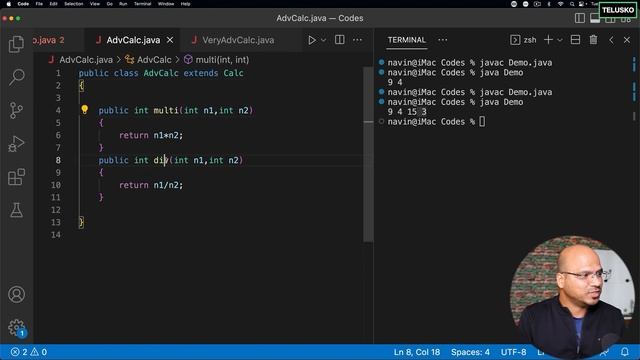640x360 pixels.
Task: Open editor more actions ellipsis
Action: click(358, 40)
